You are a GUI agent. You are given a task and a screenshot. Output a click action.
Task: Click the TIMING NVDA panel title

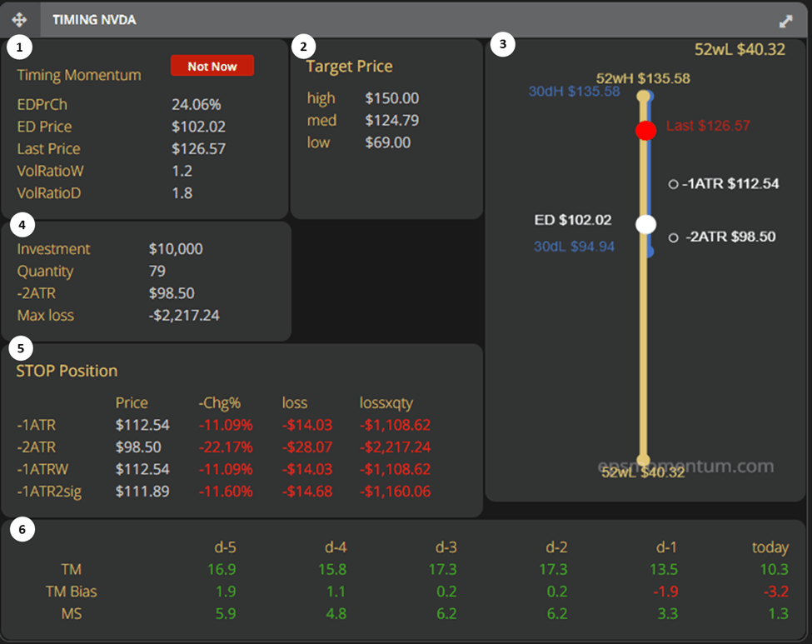click(94, 20)
